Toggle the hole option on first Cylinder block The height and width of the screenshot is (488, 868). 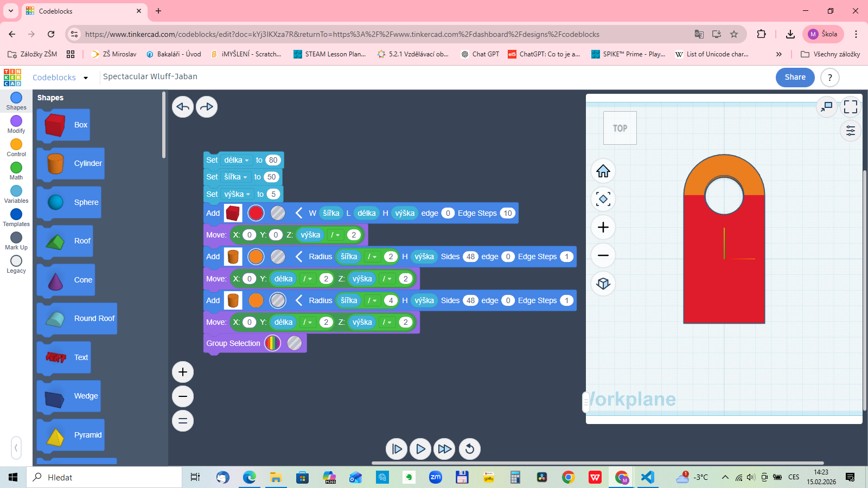(x=278, y=256)
